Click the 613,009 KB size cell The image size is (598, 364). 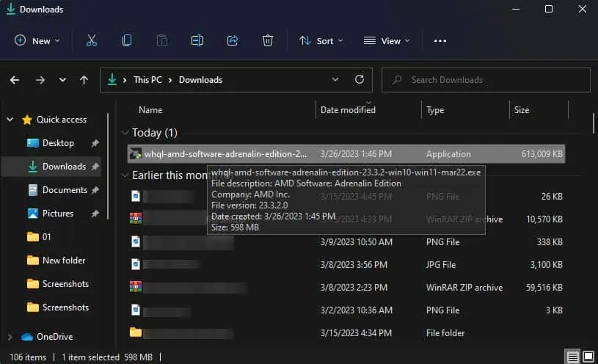(x=542, y=154)
